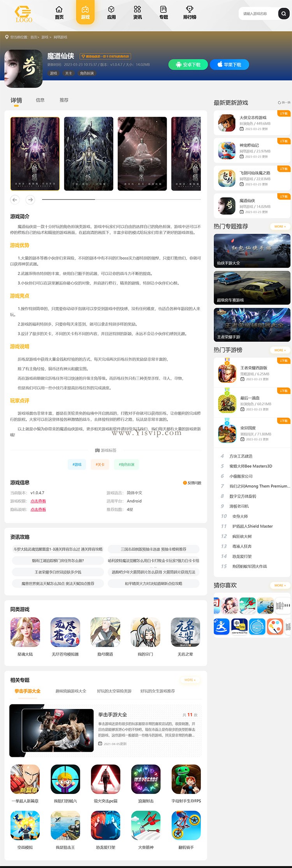Image resolution: width=292 pixels, height=868 pixels.
Task: Select the 好玩的太空冒险类游 topic tab
Action: pyautogui.click(x=114, y=691)
